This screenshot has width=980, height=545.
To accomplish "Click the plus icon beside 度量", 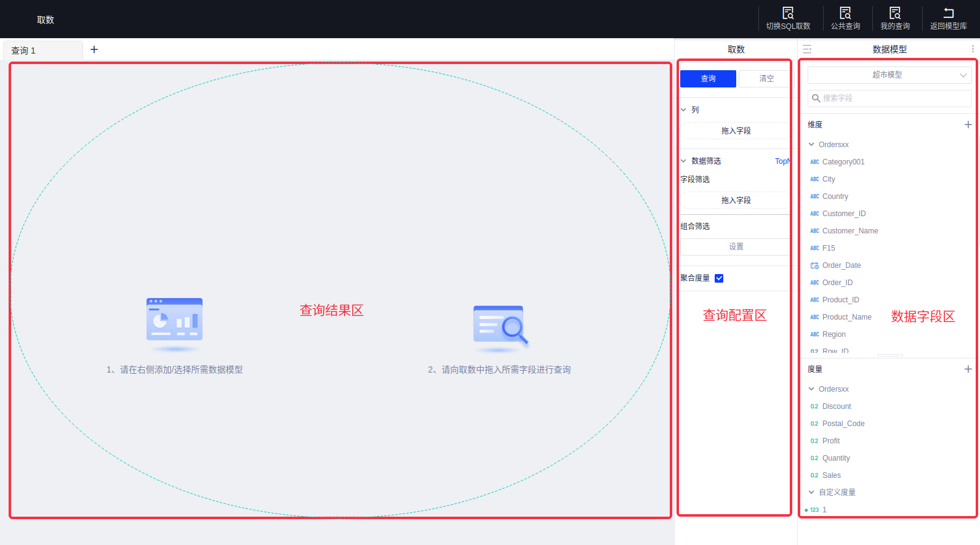I will [x=968, y=369].
